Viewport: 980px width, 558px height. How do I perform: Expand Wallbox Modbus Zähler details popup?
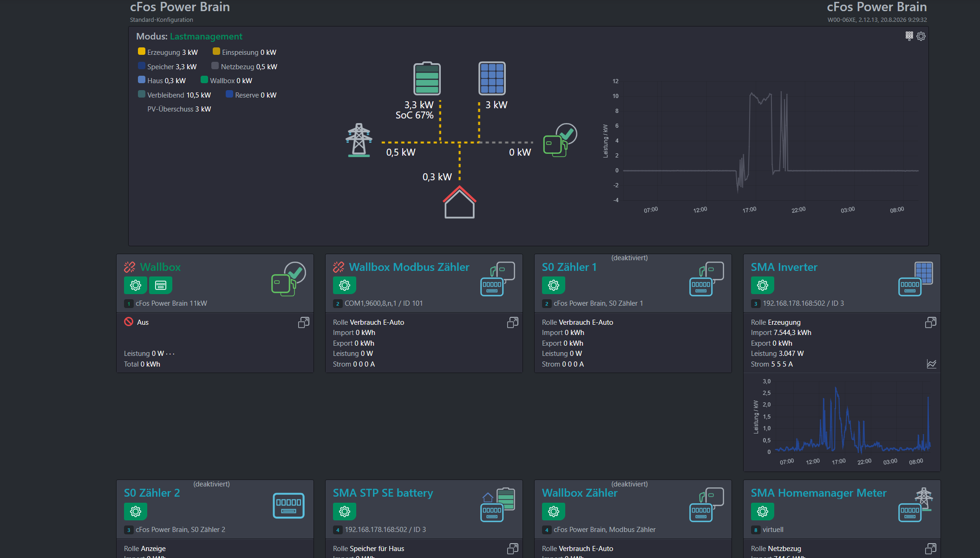(513, 322)
